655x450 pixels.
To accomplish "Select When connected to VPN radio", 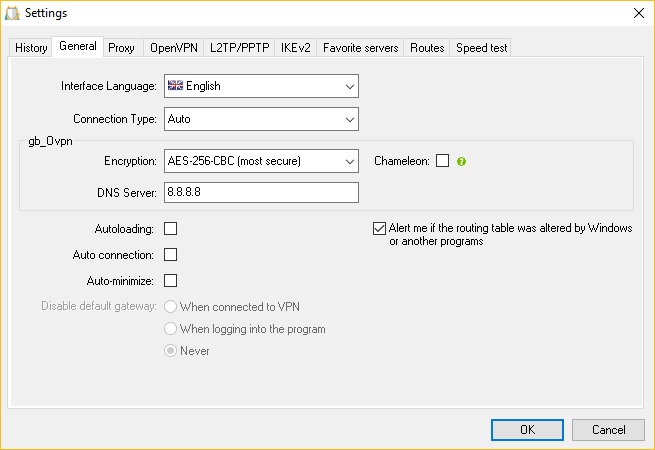I will click(x=170, y=306).
